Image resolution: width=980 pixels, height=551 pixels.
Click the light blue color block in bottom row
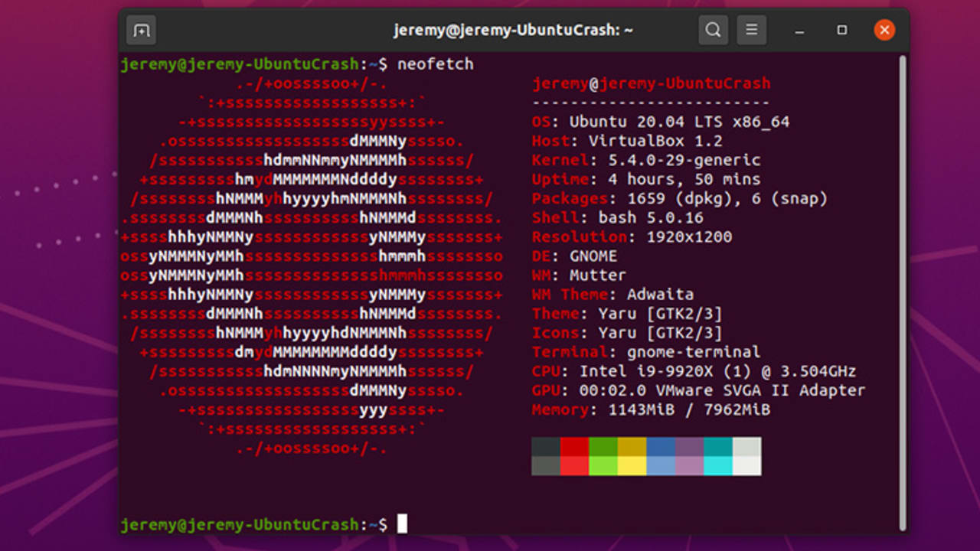[x=661, y=466]
